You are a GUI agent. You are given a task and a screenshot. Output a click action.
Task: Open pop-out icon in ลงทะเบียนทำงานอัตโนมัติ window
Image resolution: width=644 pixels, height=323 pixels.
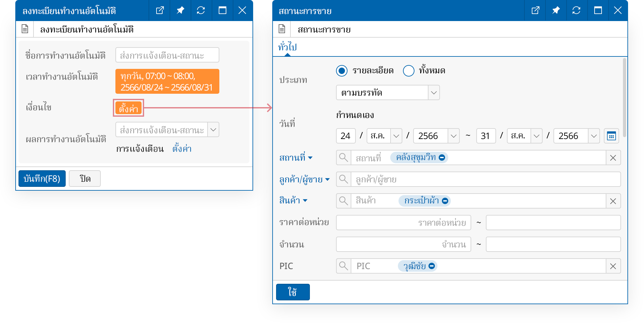point(160,11)
